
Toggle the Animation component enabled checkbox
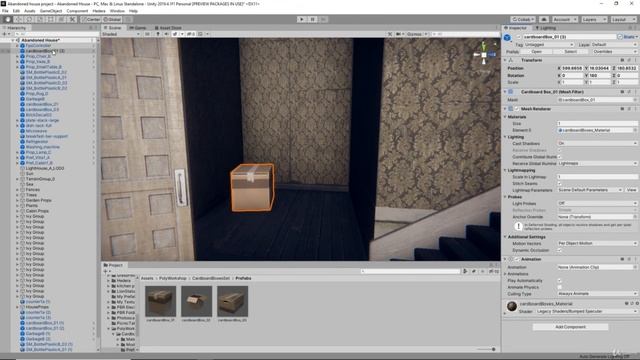click(x=517, y=259)
